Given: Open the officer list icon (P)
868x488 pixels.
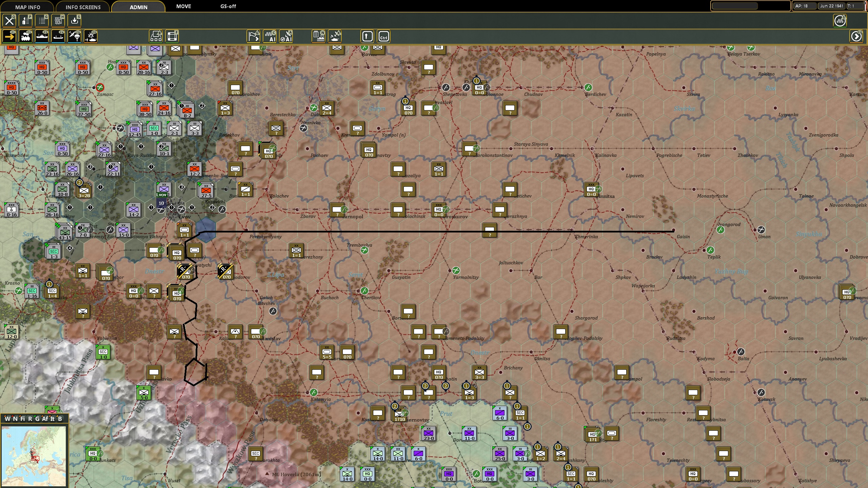Looking at the screenshot, I should 26,21.
